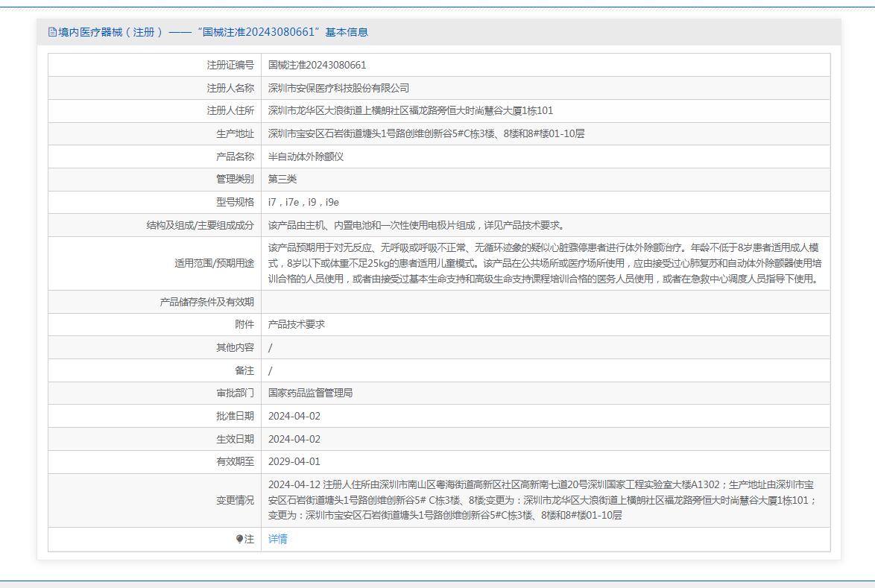
Task: Click the registration number value 国械注准20243080661
Action: pyautogui.click(x=318, y=65)
